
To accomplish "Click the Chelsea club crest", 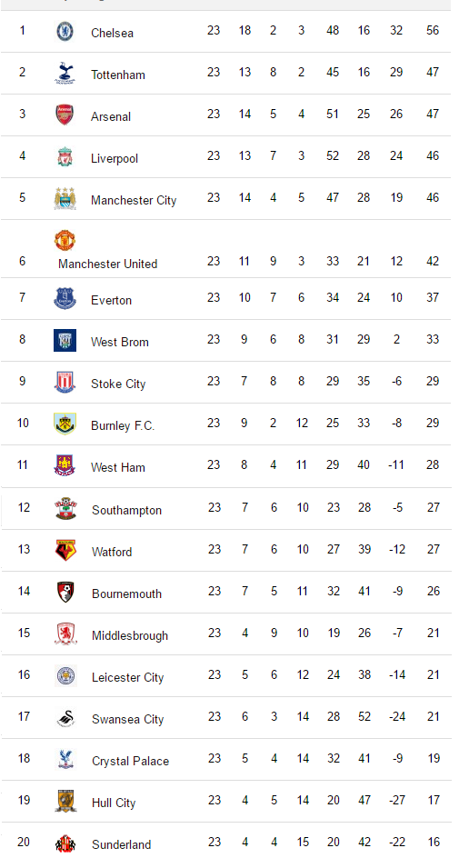I will click(x=65, y=31).
